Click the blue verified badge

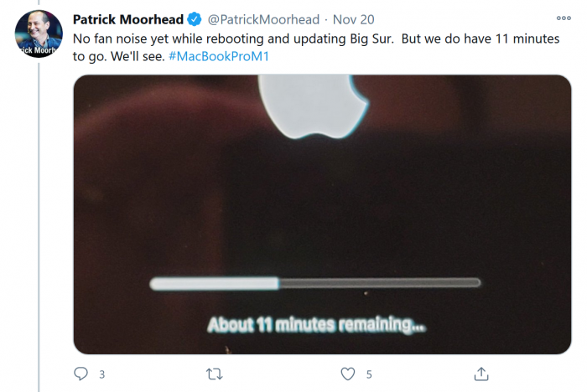pos(195,19)
